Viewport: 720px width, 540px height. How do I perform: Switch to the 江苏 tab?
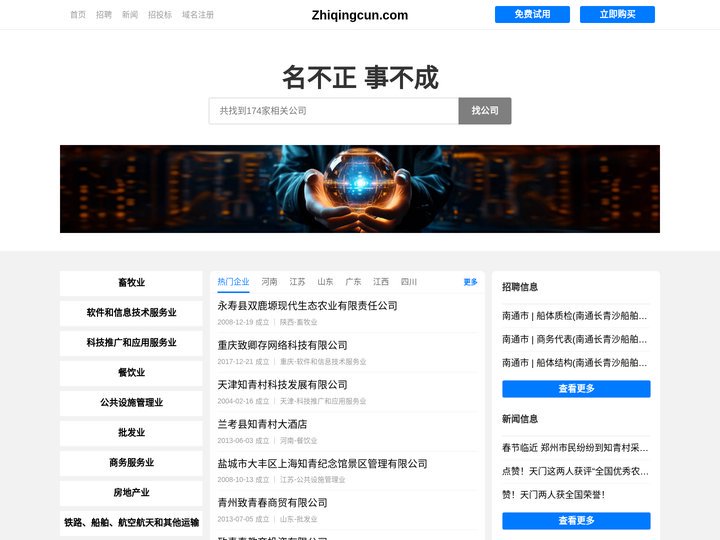pos(297,282)
